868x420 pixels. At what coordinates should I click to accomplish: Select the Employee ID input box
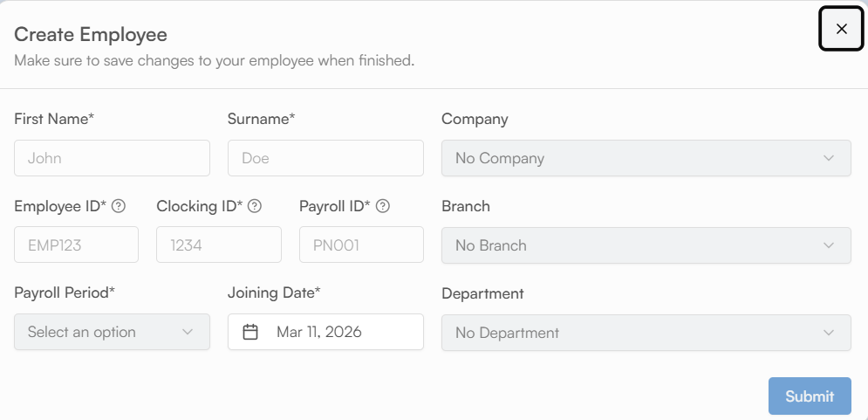click(x=76, y=244)
